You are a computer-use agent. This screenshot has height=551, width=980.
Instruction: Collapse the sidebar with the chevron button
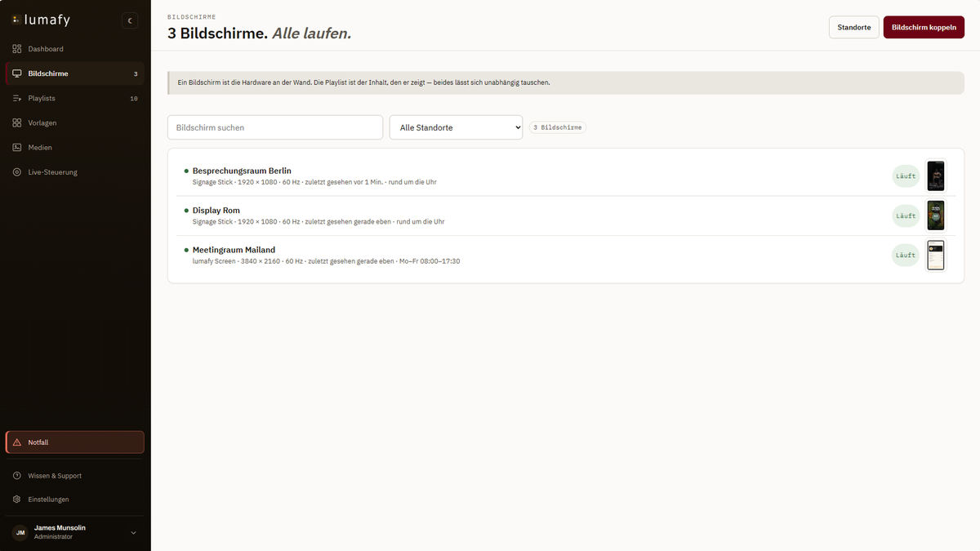point(130,20)
